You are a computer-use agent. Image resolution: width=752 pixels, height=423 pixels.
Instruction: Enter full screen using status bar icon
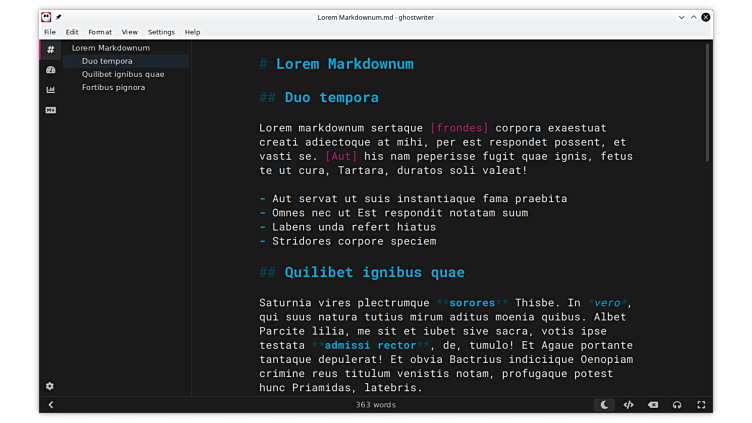[701, 405]
